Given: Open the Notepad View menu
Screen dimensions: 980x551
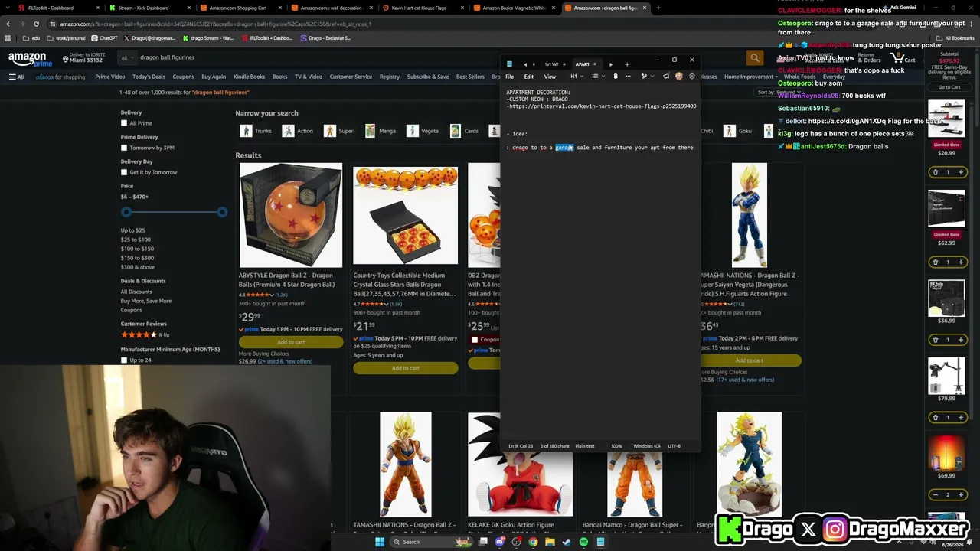Looking at the screenshot, I should [550, 77].
